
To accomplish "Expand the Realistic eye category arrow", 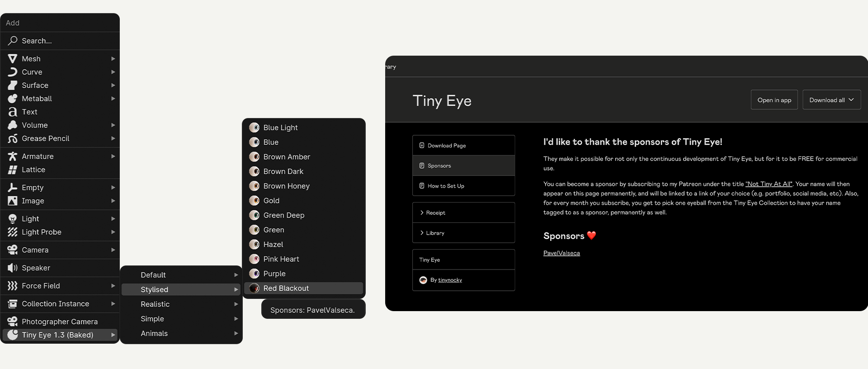I will (x=236, y=304).
